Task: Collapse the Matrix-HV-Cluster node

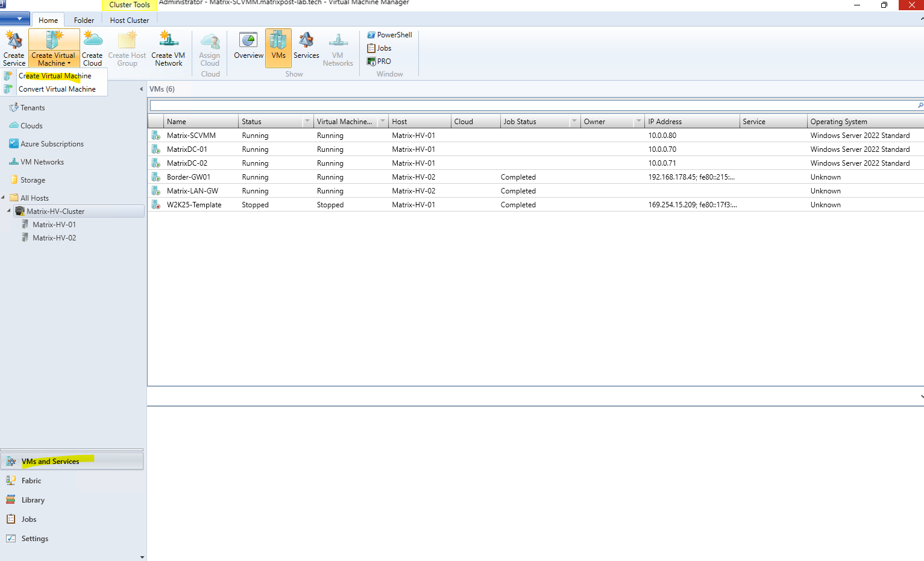Action: tap(9, 211)
